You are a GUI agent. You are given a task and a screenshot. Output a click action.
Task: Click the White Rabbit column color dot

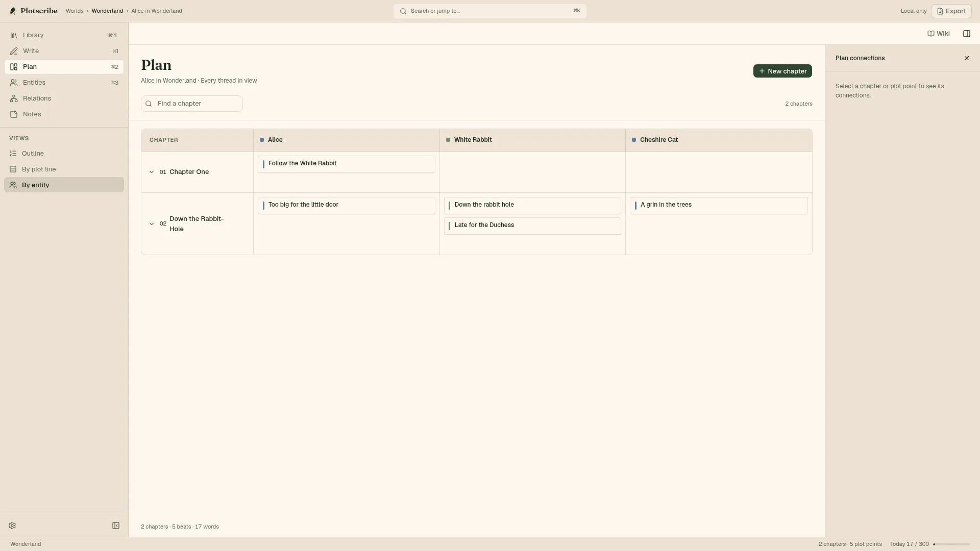tap(448, 140)
